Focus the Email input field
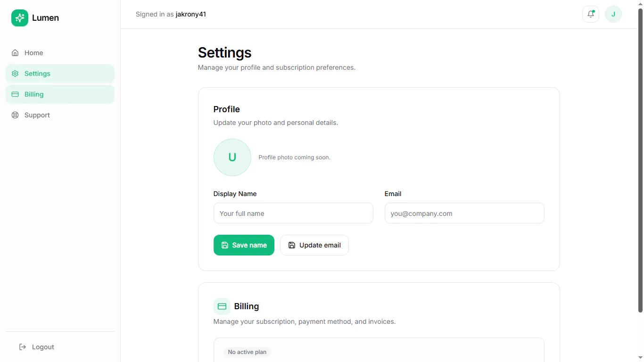This screenshot has height=362, width=644. [x=464, y=213]
